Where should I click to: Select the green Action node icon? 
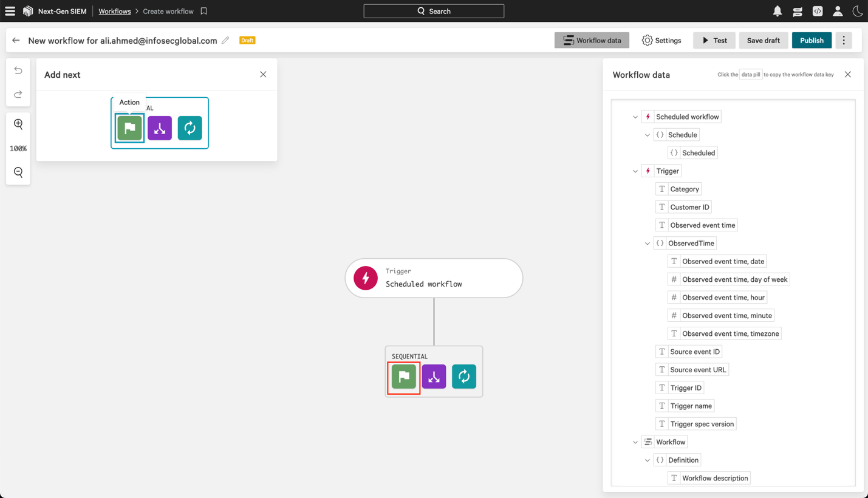[x=129, y=128]
